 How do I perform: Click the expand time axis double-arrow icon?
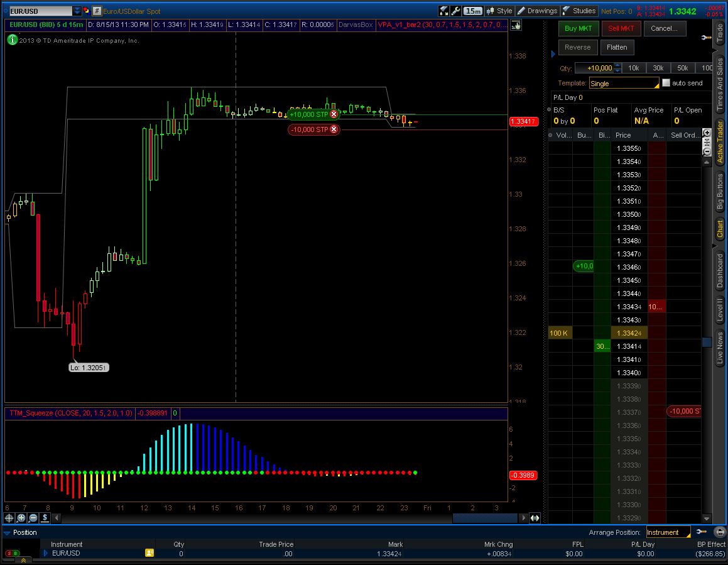[x=535, y=518]
